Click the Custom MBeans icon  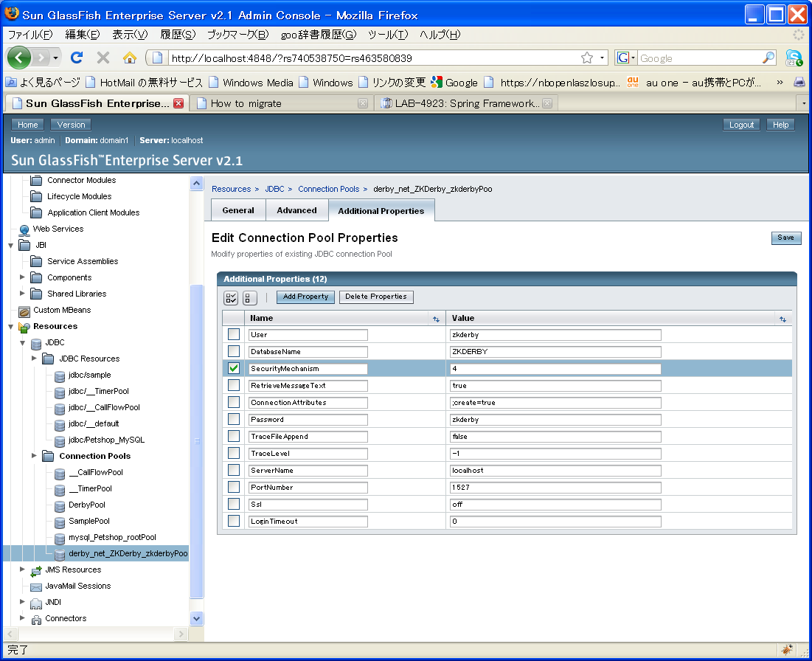click(24, 311)
